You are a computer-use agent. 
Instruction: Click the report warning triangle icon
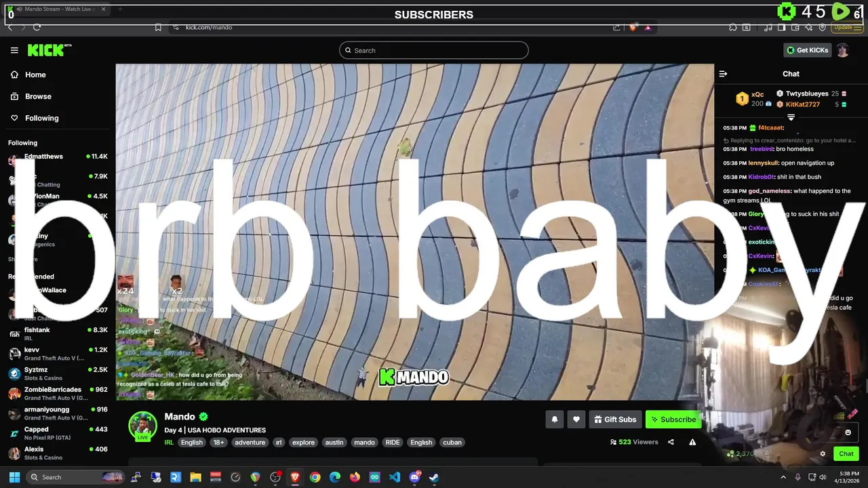click(x=692, y=442)
